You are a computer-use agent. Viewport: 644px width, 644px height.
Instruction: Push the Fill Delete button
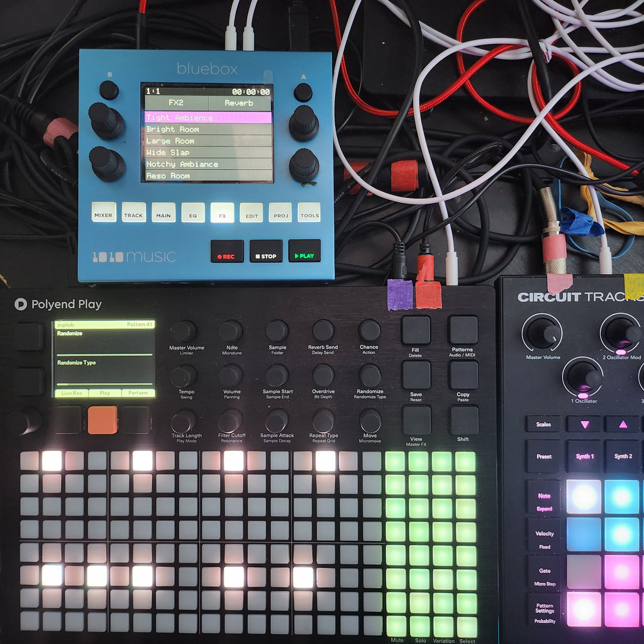416,330
